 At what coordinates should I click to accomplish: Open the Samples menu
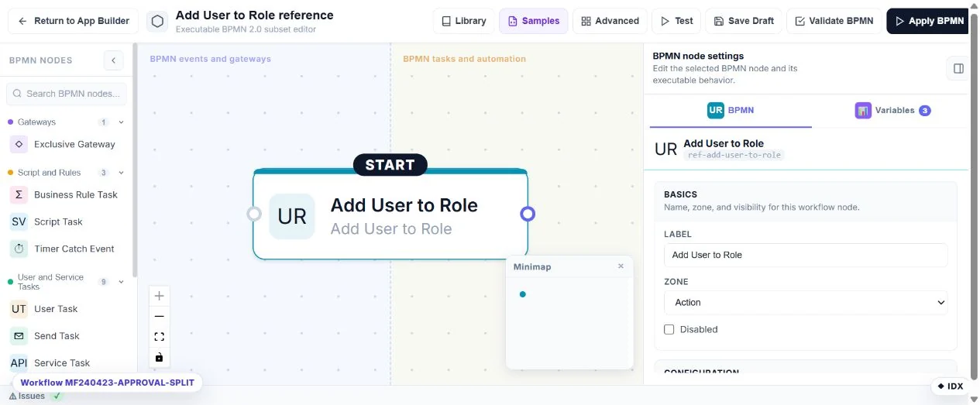pyautogui.click(x=534, y=21)
